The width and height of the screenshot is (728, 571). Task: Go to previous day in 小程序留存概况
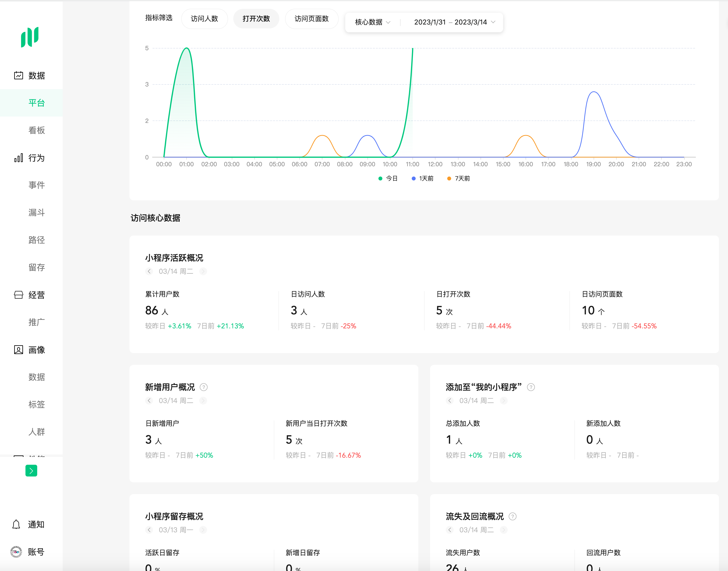[x=149, y=530]
